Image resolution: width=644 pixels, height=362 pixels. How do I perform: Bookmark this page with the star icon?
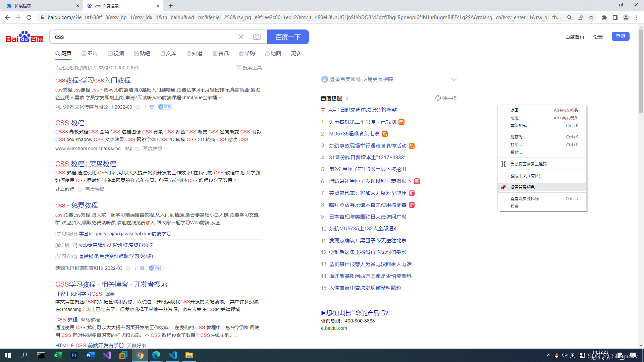(591, 17)
